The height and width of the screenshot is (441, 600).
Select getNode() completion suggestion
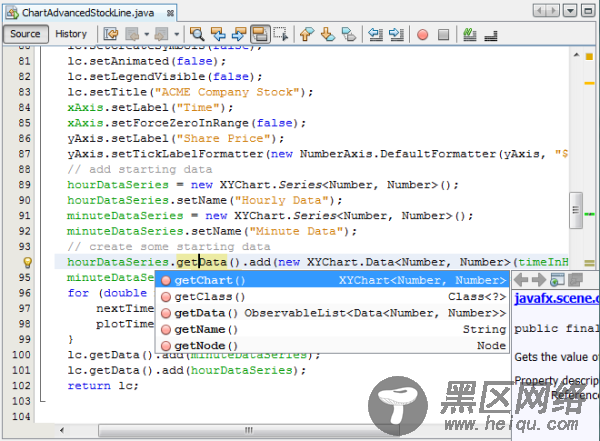(332, 346)
